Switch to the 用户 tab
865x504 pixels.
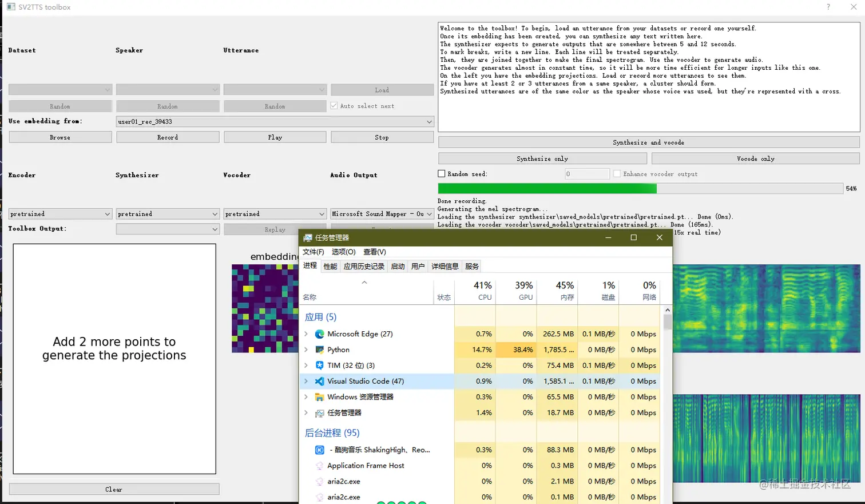[418, 266]
